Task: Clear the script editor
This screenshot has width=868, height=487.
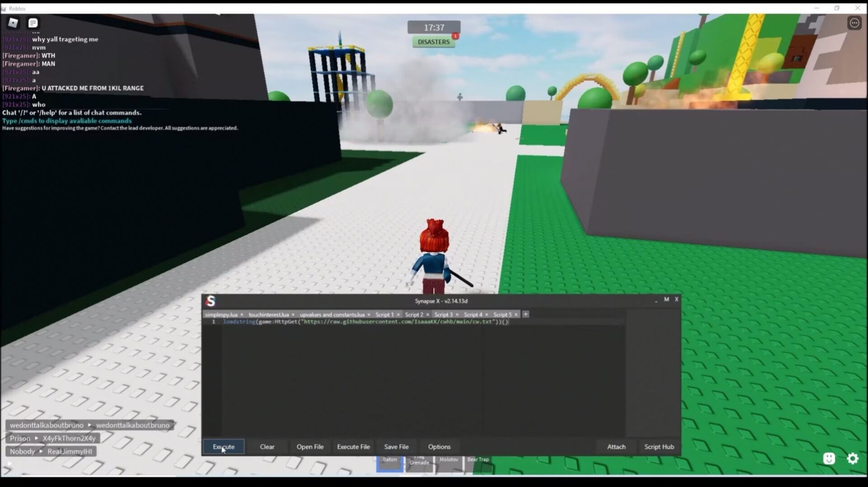Action: coord(267,446)
